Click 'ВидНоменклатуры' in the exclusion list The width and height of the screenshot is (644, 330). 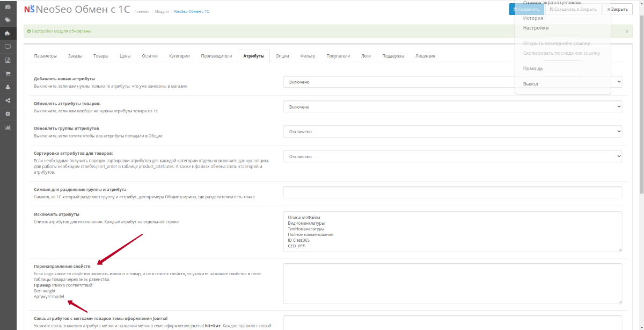[306, 223]
